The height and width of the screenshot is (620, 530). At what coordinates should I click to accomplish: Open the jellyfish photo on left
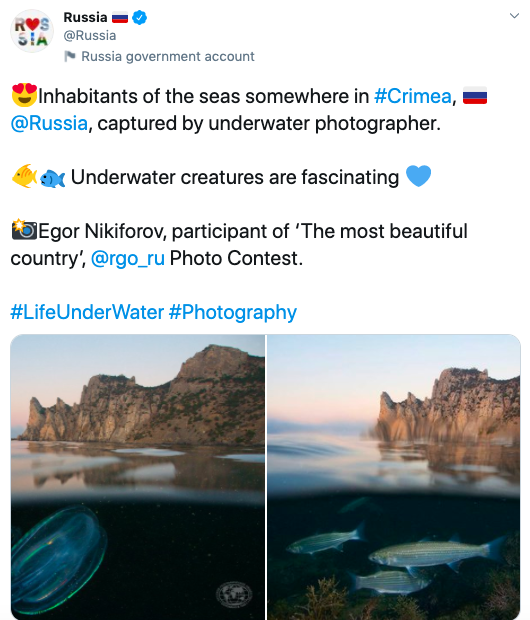(138, 477)
